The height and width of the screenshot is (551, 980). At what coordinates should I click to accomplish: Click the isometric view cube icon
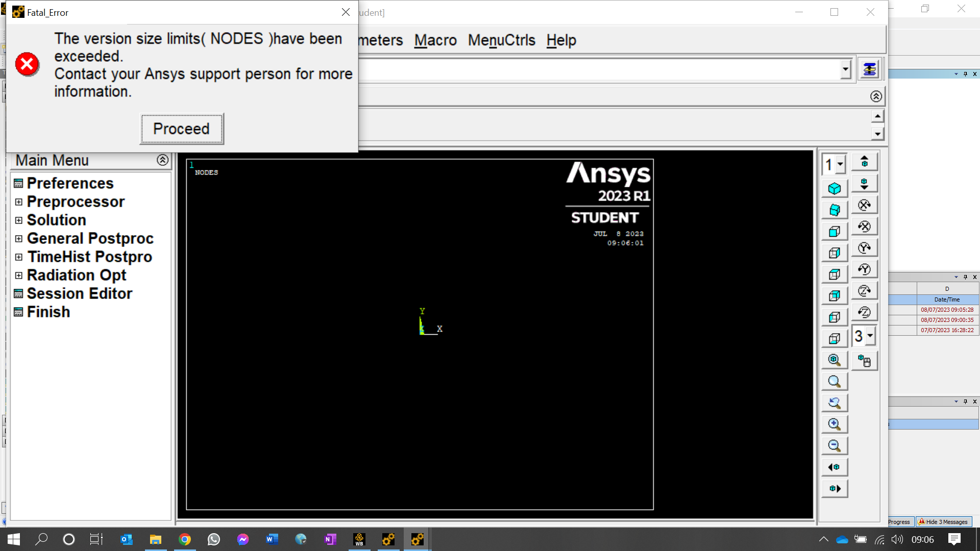coord(835,189)
